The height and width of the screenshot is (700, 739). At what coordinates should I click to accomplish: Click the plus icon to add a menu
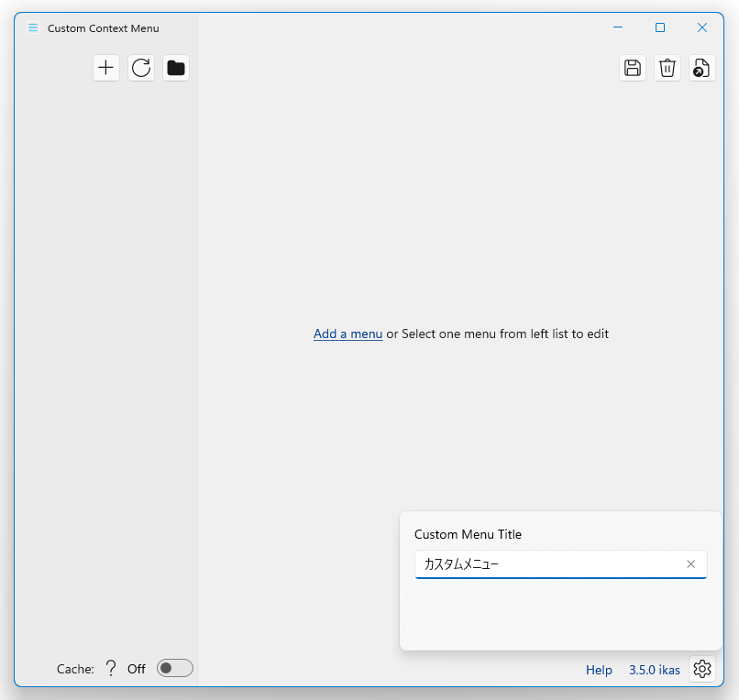(x=106, y=68)
